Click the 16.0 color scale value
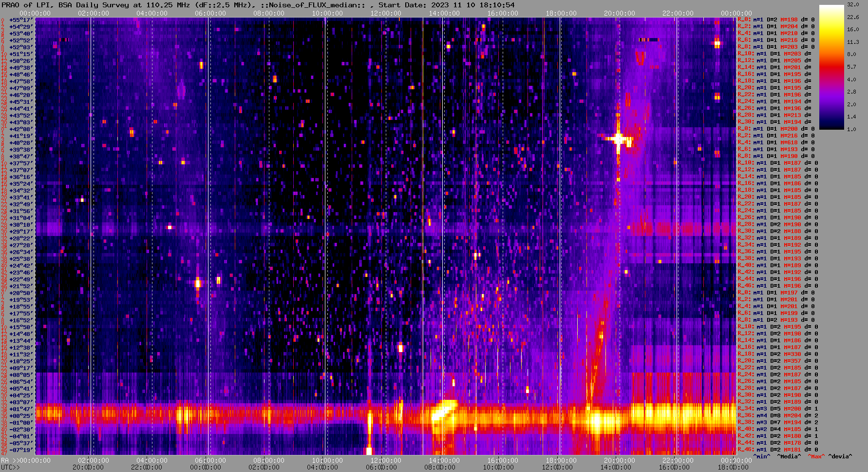868x472 pixels. pos(853,29)
